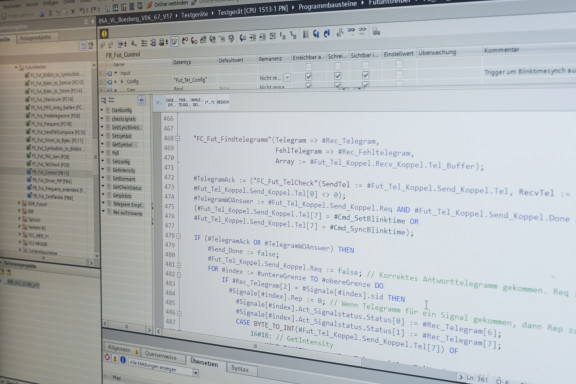576x384 pixels.
Task: Click the yellow warning filter icon in the info panel
Action: click(115, 359)
